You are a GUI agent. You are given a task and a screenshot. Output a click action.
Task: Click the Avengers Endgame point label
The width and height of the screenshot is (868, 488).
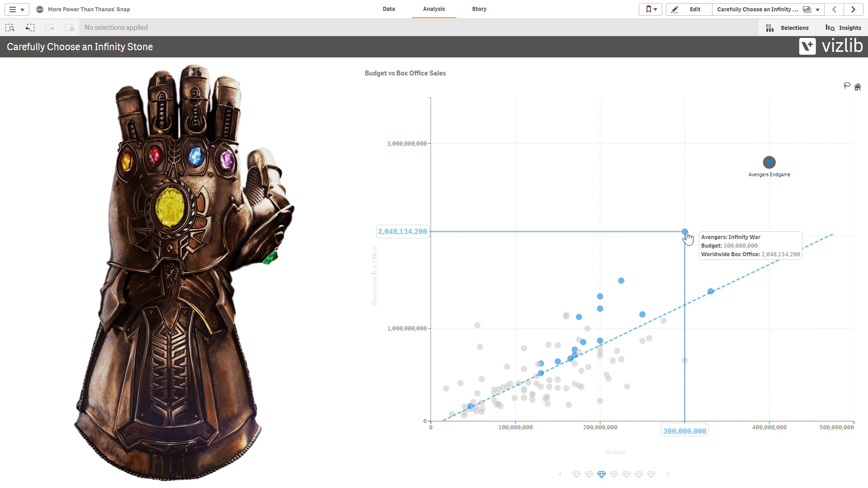click(x=769, y=174)
